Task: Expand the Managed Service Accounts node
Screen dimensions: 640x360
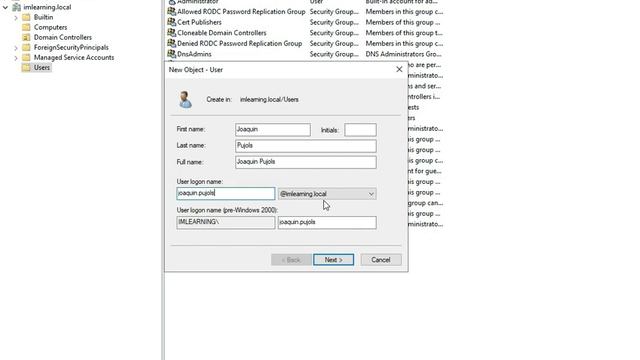Action: point(16,58)
